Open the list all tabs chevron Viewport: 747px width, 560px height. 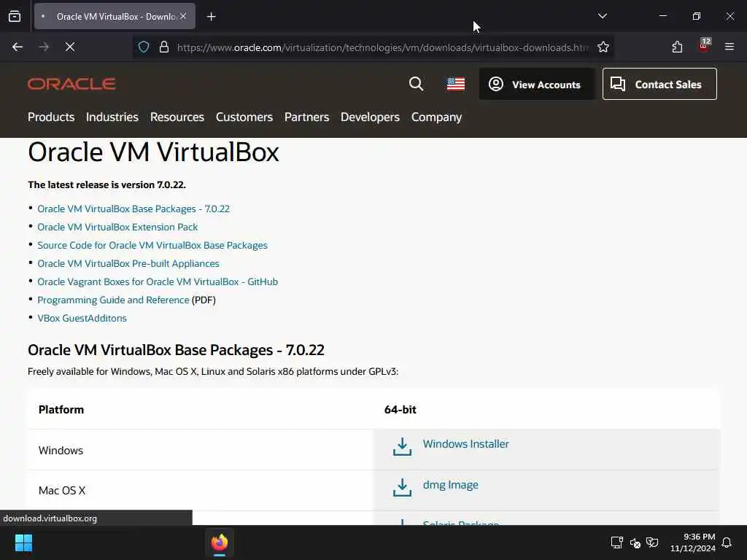[603, 16]
